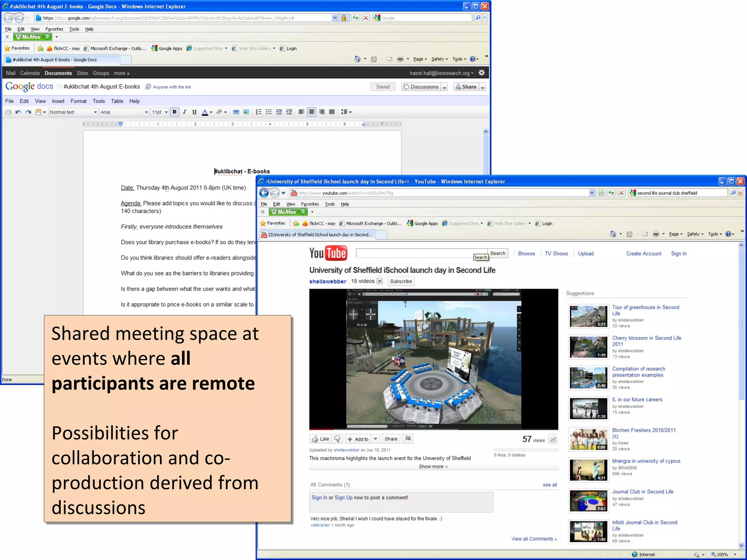The image size is (747, 560).
Task: Open 'Journal Club in Second Life' thumbnail
Action: pos(588,501)
